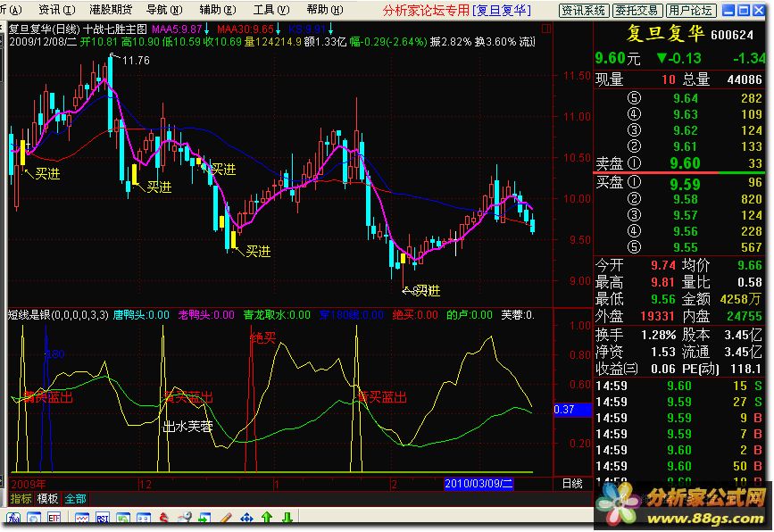Click the cyan arrow beside MAA30:9.65

tap(279, 29)
